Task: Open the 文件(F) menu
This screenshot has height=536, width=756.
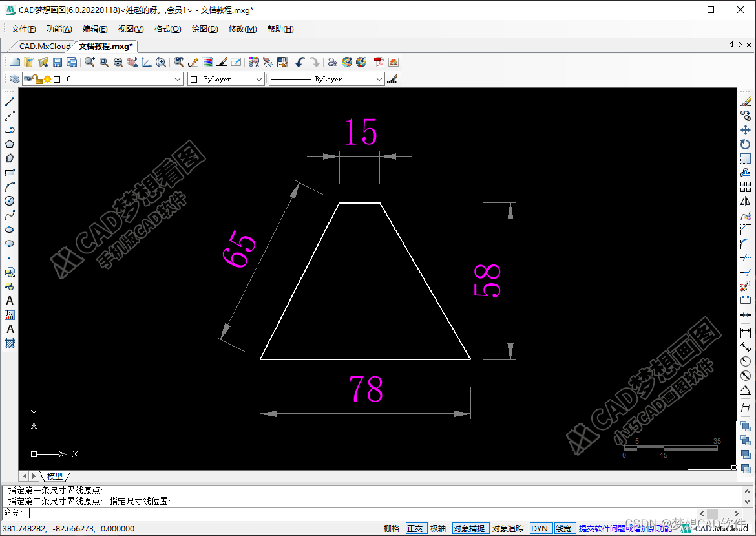Action: [24, 29]
